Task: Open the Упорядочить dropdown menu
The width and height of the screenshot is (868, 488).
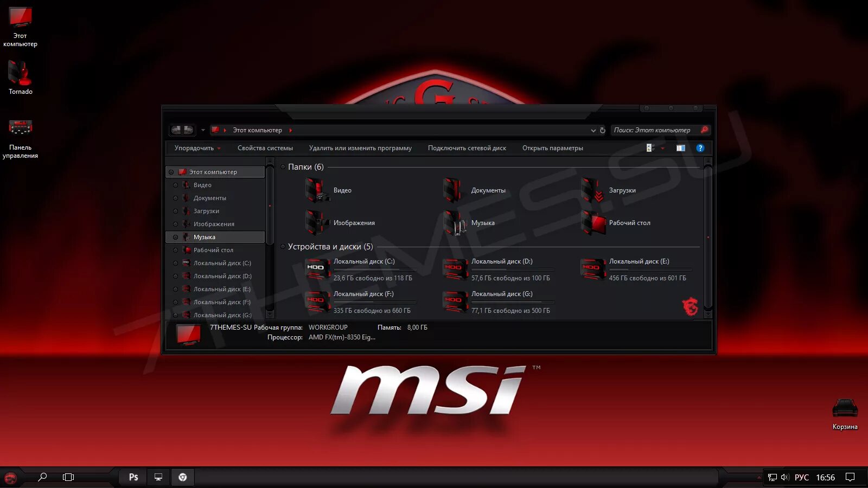Action: (197, 148)
